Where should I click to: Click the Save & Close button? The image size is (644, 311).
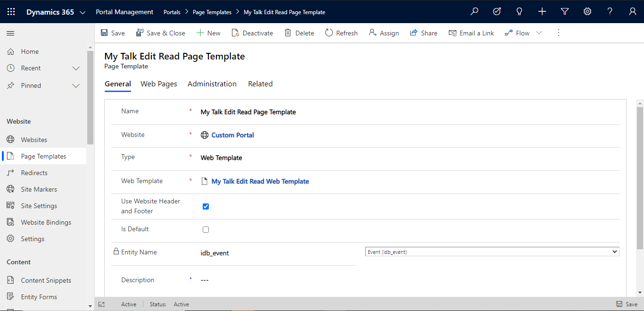pos(160,33)
